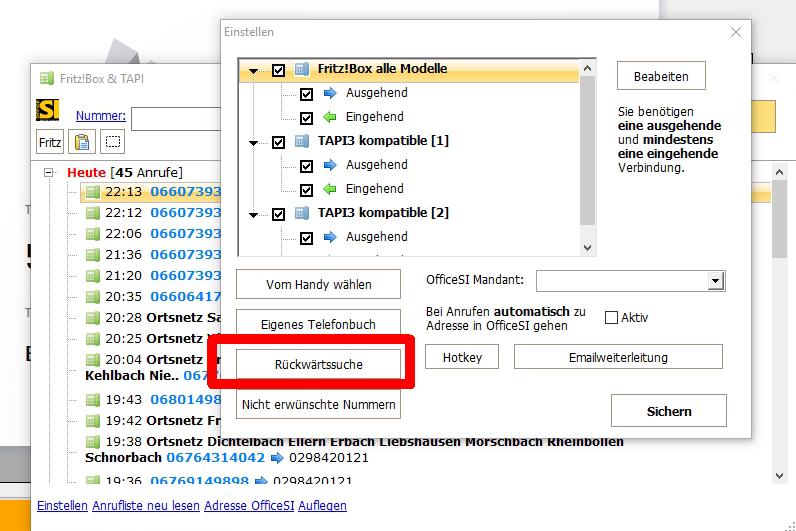Click Auflegen link
This screenshot has width=796, height=531.
(322, 506)
